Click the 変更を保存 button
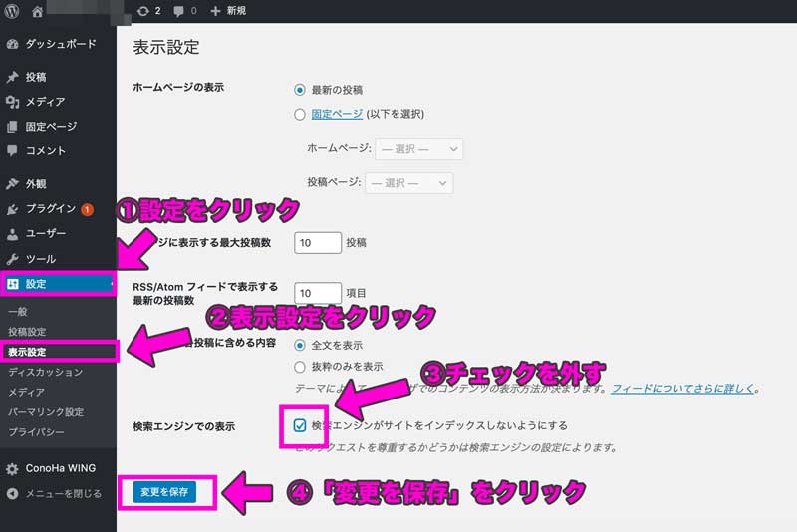797x532 pixels. [x=164, y=491]
